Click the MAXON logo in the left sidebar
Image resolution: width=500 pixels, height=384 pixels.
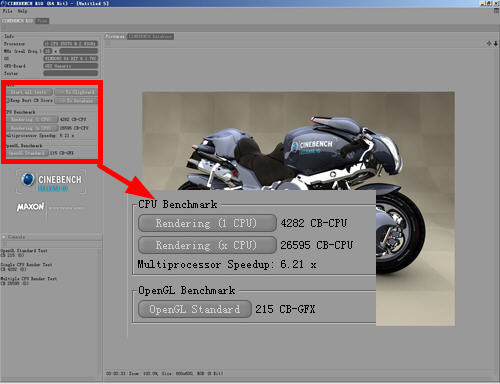pos(30,207)
